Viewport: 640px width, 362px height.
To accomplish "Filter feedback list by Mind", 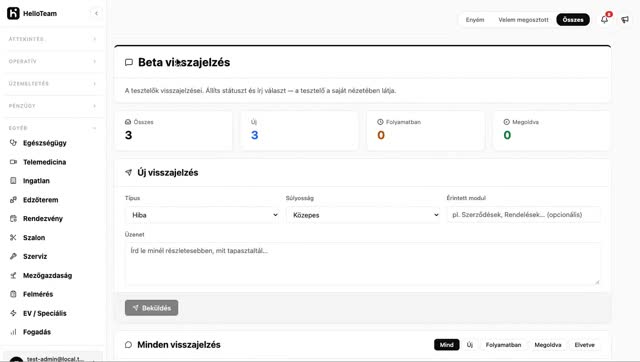I will click(x=447, y=345).
